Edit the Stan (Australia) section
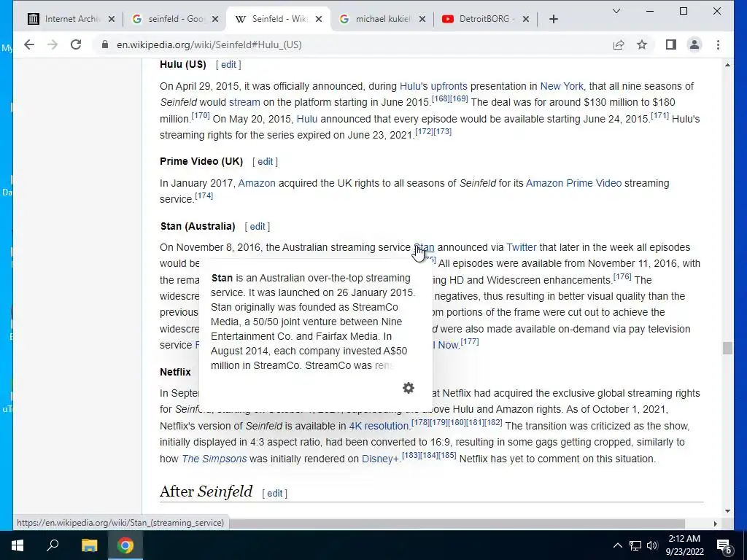Screen dimensions: 747x560 (x=258, y=227)
